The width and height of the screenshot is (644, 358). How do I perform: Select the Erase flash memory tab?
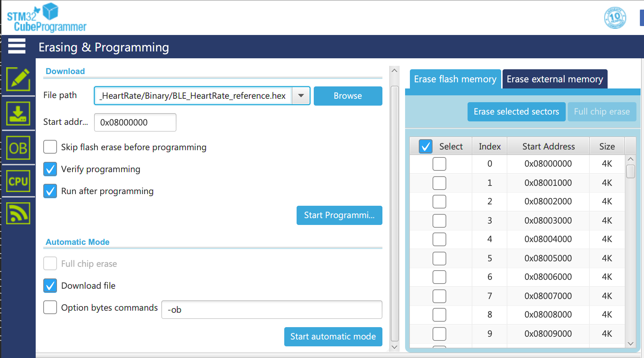(455, 79)
